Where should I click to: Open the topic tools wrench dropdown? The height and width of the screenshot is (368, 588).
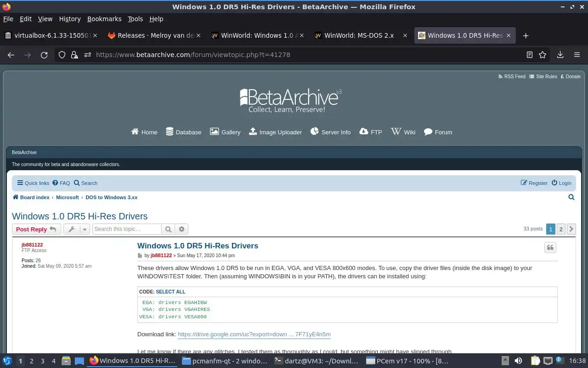coord(76,229)
